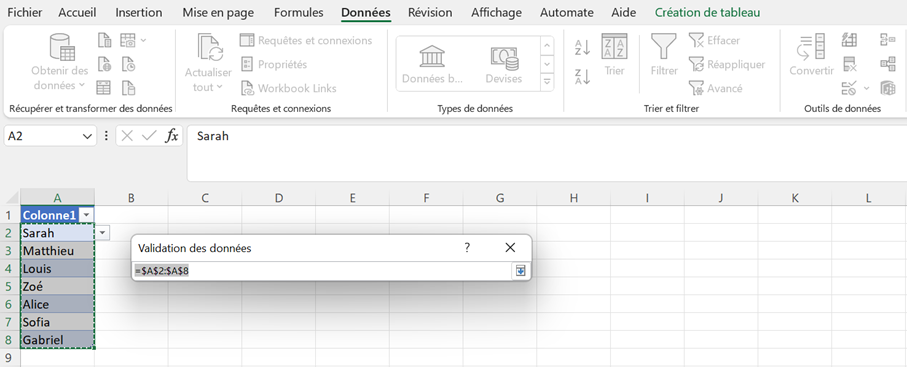This screenshot has width=907, height=367.
Task: Select the Données boursières data type icon
Action: [x=432, y=57]
